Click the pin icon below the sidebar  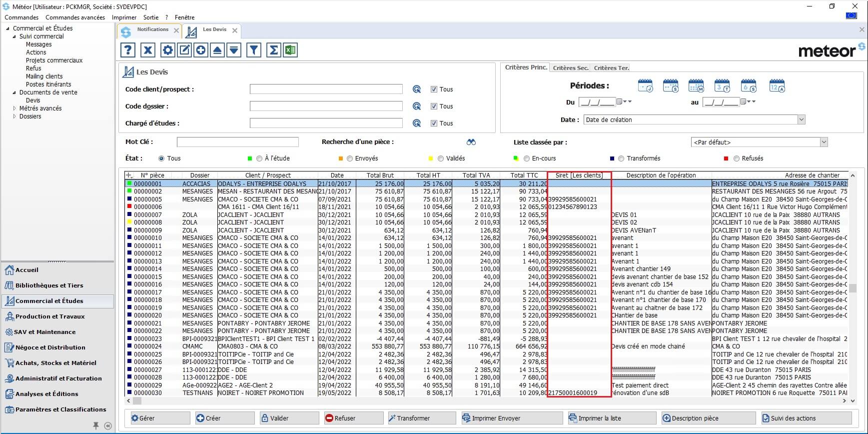pos(96,425)
